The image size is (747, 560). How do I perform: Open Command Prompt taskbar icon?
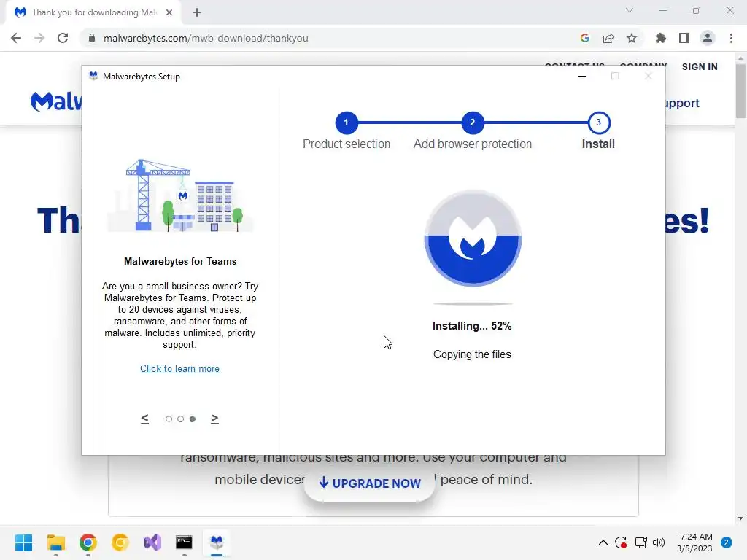185,542
